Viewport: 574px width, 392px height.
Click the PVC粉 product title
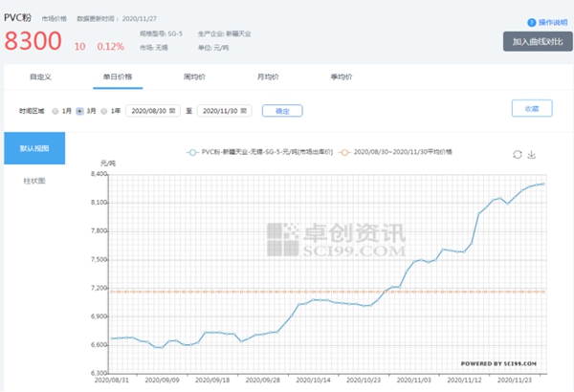(17, 18)
